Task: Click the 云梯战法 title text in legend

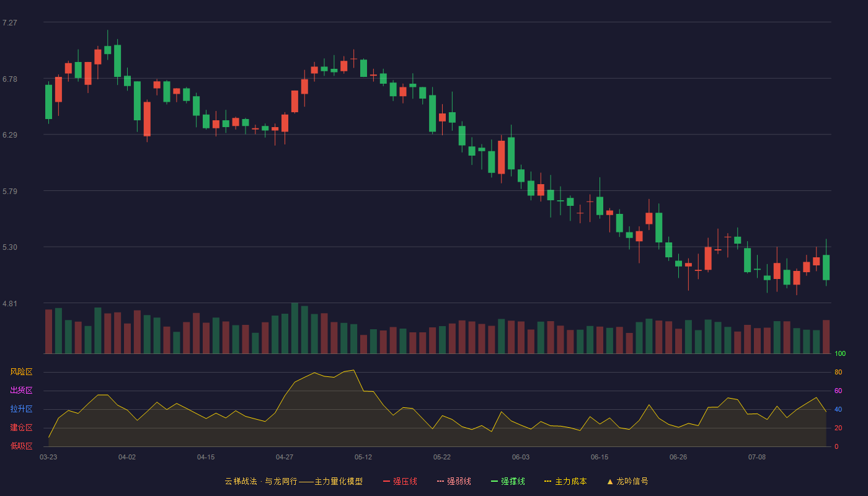Action: 241,481
